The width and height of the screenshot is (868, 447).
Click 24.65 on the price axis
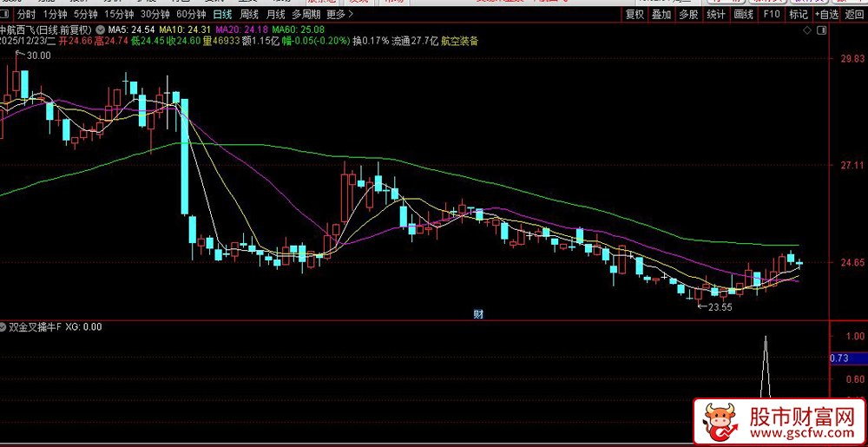tap(852, 263)
